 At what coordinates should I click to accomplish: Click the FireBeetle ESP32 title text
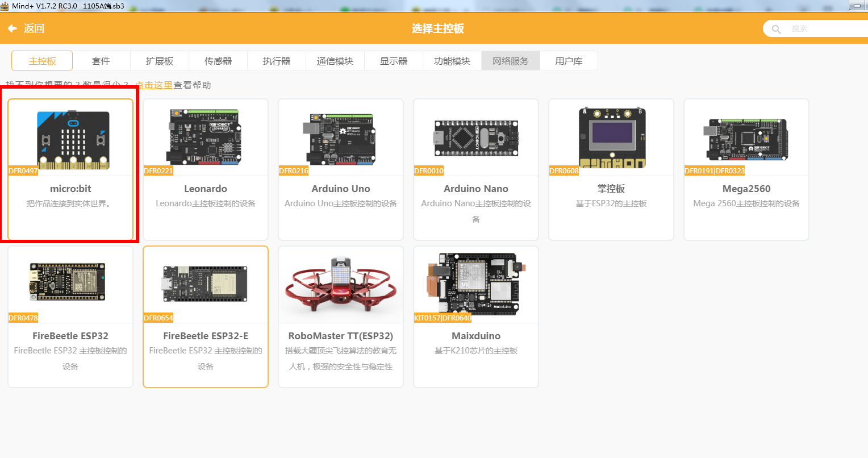pos(70,336)
